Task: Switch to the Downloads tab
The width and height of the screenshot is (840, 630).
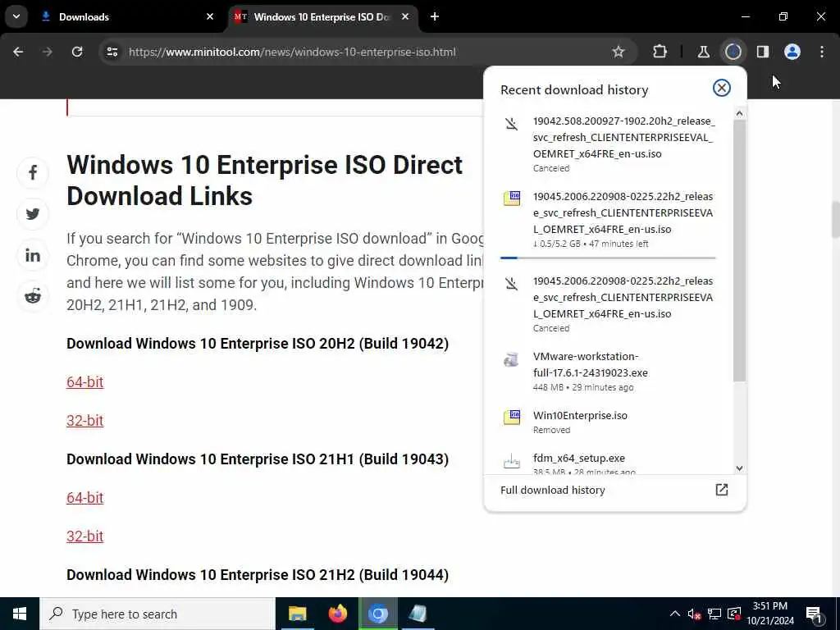Action: click(127, 16)
